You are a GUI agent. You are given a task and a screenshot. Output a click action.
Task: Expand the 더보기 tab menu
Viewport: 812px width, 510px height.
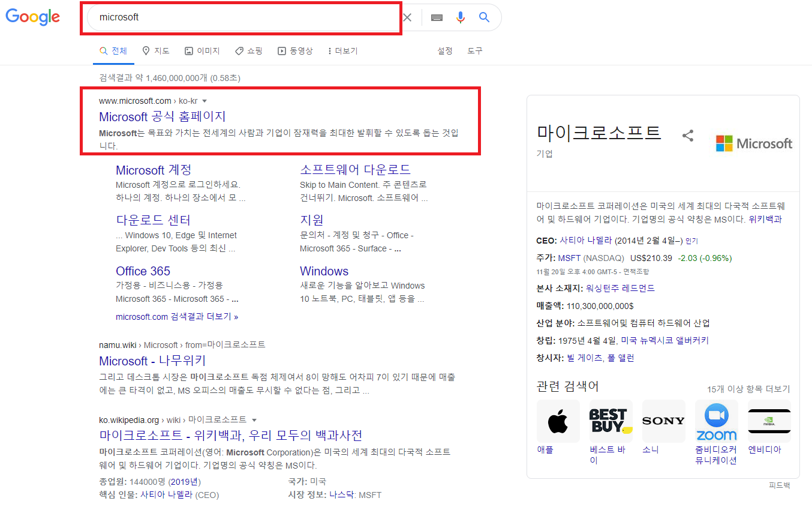point(342,51)
